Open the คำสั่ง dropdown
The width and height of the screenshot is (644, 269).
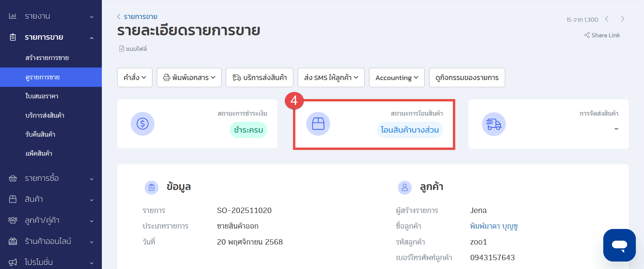pos(134,78)
